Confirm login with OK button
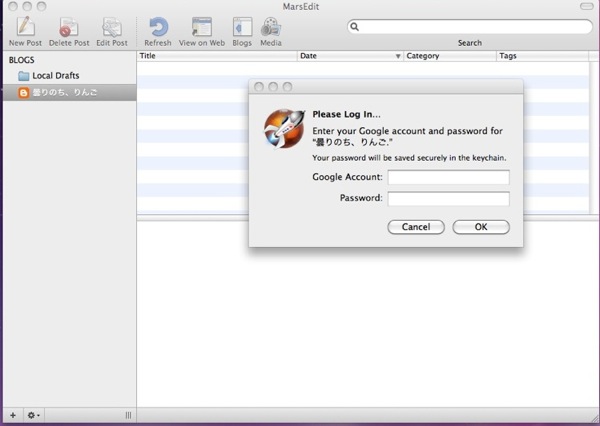 (x=481, y=227)
